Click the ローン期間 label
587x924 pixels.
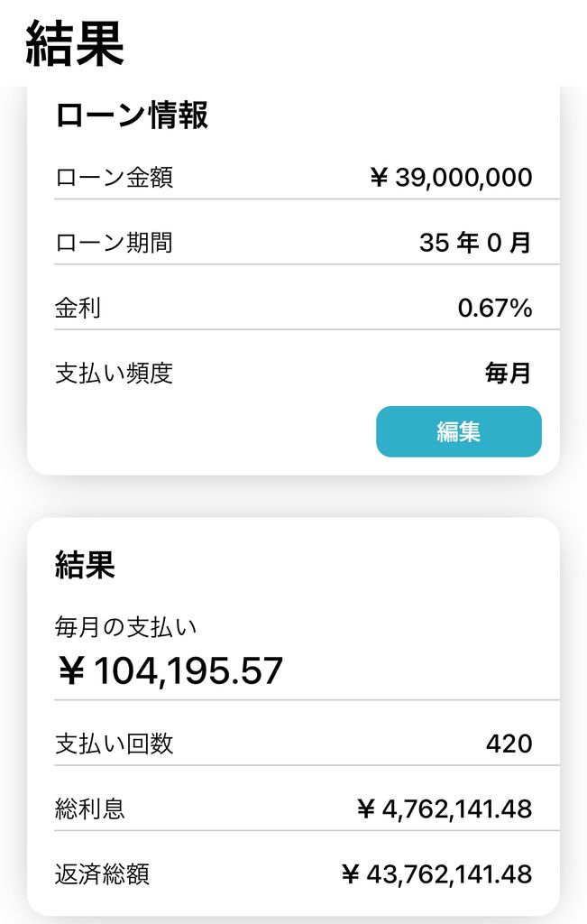click(x=114, y=243)
